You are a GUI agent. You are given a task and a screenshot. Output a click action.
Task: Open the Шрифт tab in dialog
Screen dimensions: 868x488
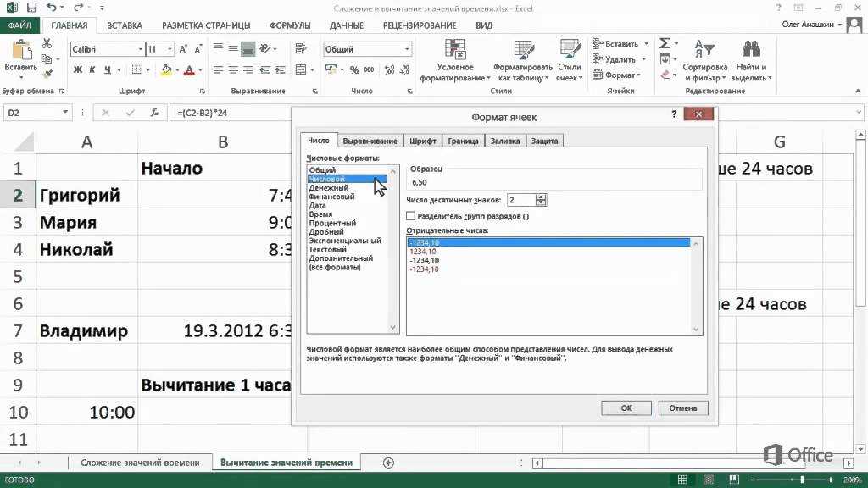[x=423, y=141]
